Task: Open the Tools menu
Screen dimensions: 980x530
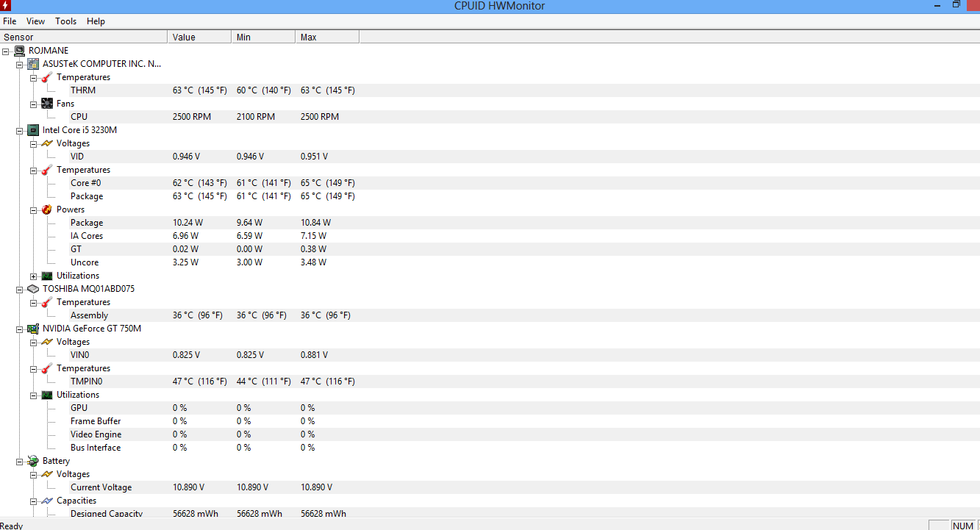Action: [65, 21]
